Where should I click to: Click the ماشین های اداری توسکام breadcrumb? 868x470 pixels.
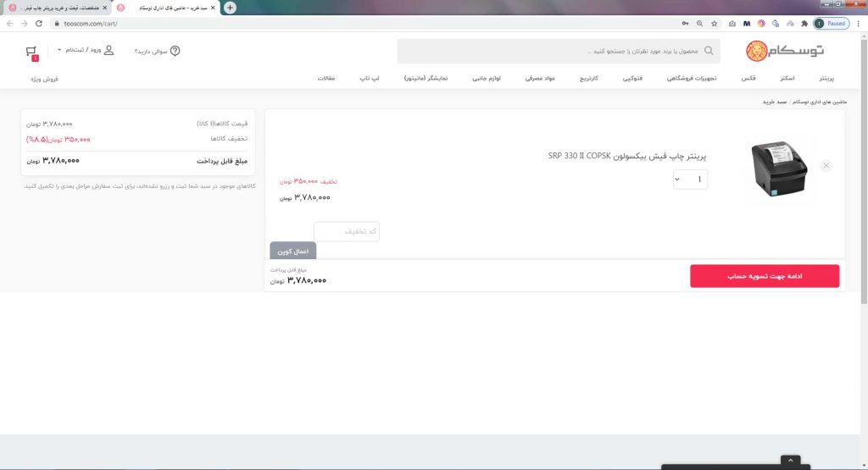[x=820, y=102]
